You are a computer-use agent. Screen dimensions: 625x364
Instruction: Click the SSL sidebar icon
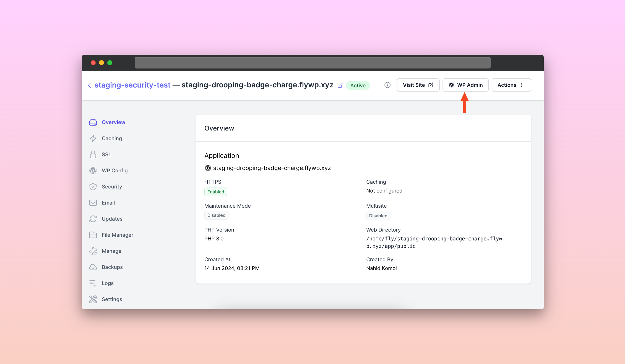(x=93, y=154)
